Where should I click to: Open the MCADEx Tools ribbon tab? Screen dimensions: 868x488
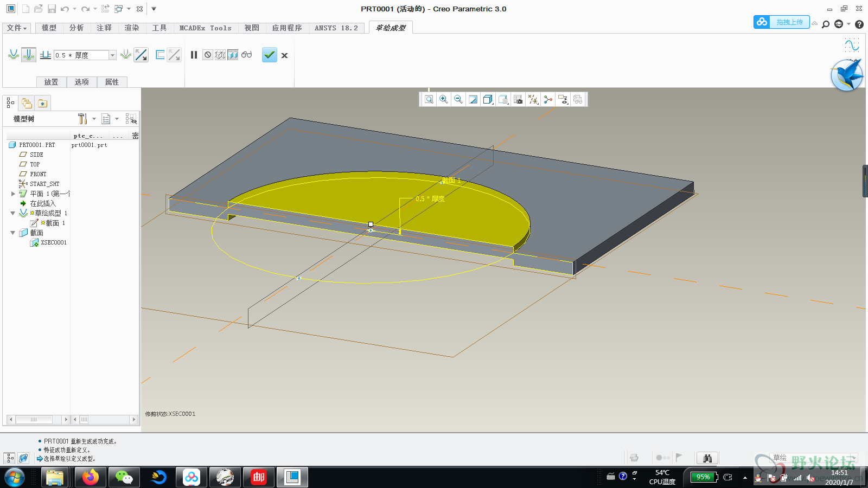[206, 28]
